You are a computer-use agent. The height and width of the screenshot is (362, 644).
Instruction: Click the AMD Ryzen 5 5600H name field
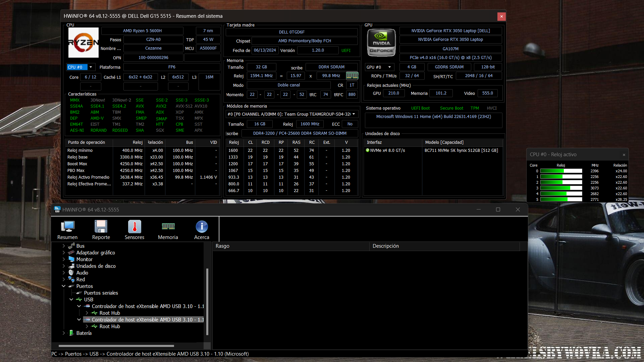coord(142,31)
